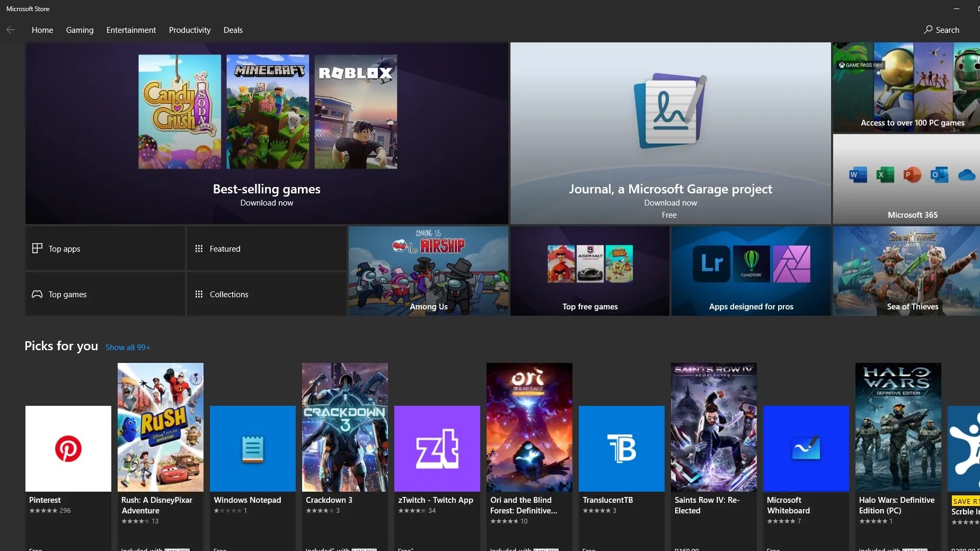Open the Pinterest app tile
Screen dimensions: 980x551
pos(68,448)
